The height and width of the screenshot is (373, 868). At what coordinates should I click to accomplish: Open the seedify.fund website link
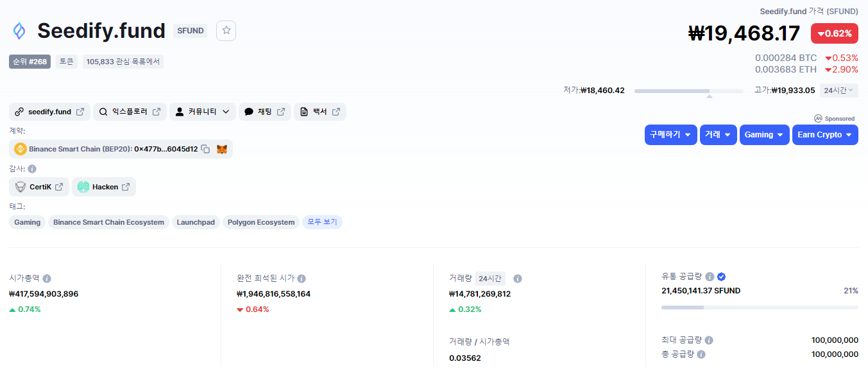coord(49,112)
